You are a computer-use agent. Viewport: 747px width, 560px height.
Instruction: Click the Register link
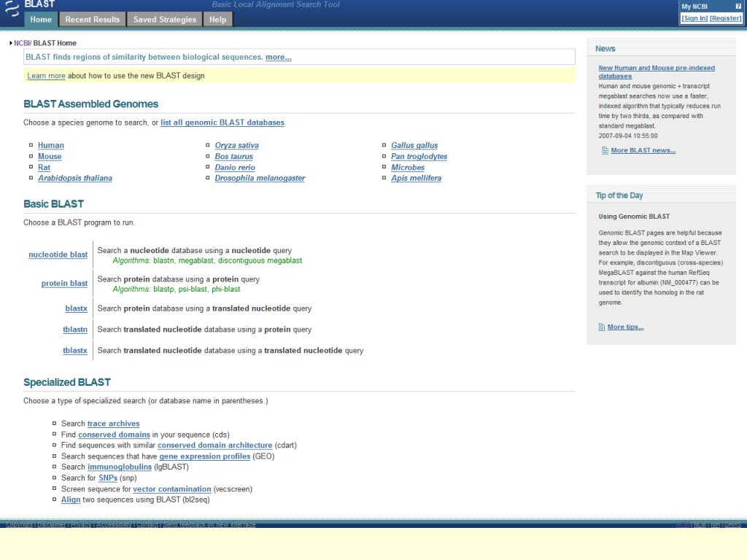pos(726,18)
